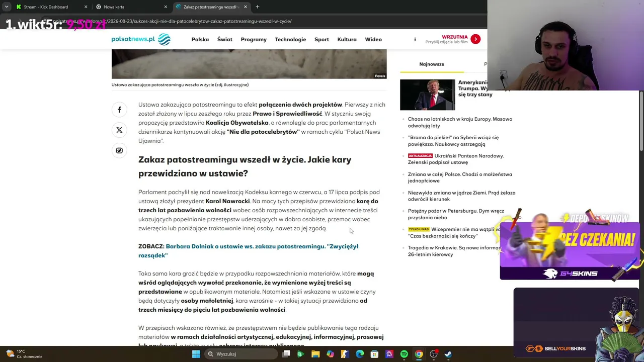Image resolution: width=644 pixels, height=362 pixels.
Task: Click the red Wrzutnia arrow icon
Action: [475, 39]
